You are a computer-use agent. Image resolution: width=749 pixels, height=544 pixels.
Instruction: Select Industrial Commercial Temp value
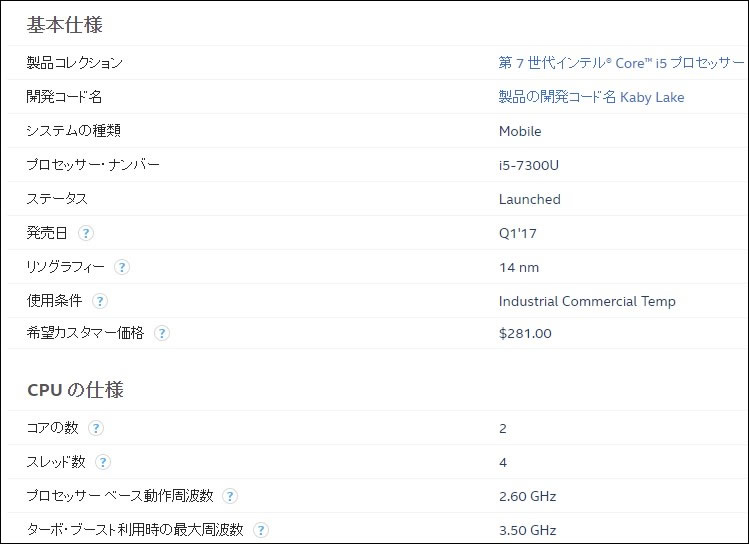[x=587, y=301]
